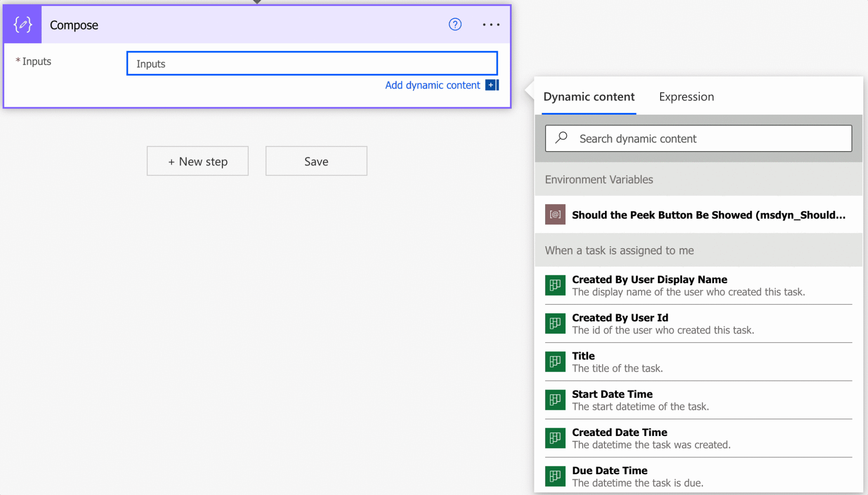Click the Planner icon beside Title

(x=555, y=362)
